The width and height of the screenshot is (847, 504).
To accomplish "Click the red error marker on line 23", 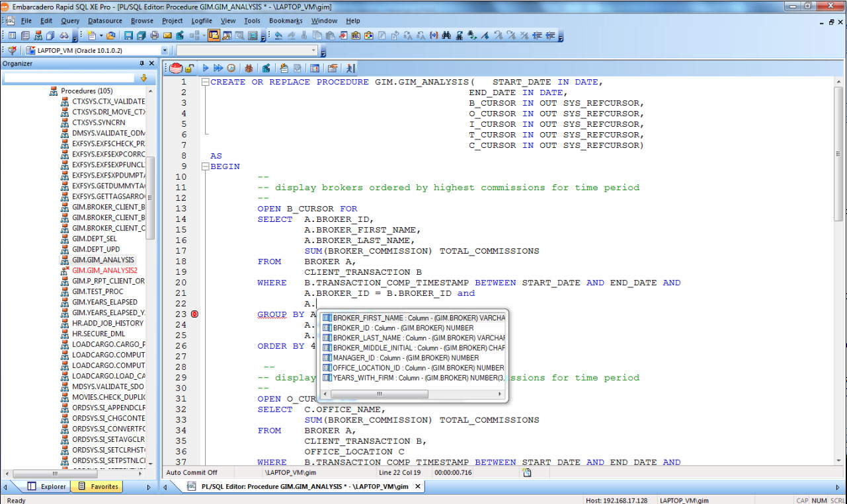I will (x=194, y=314).
